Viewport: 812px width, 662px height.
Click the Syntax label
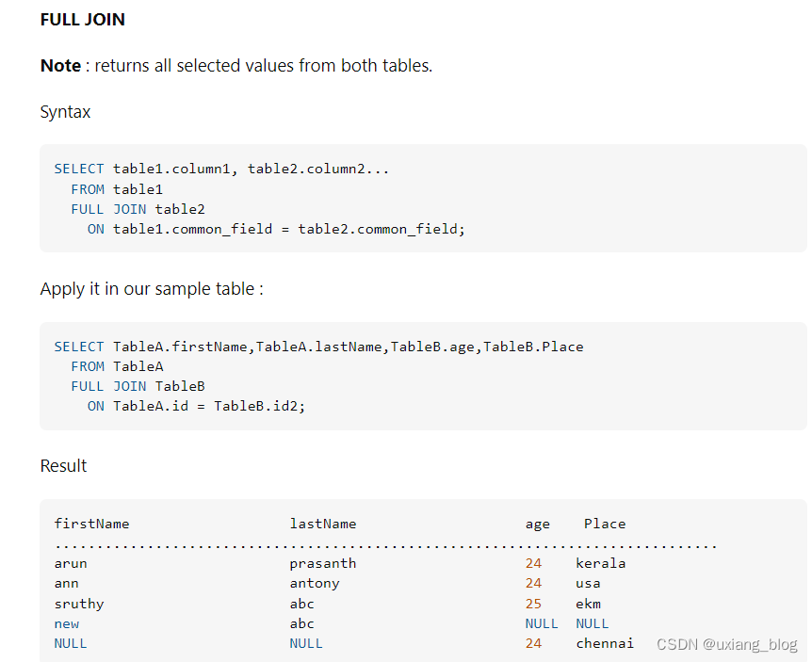[65, 112]
